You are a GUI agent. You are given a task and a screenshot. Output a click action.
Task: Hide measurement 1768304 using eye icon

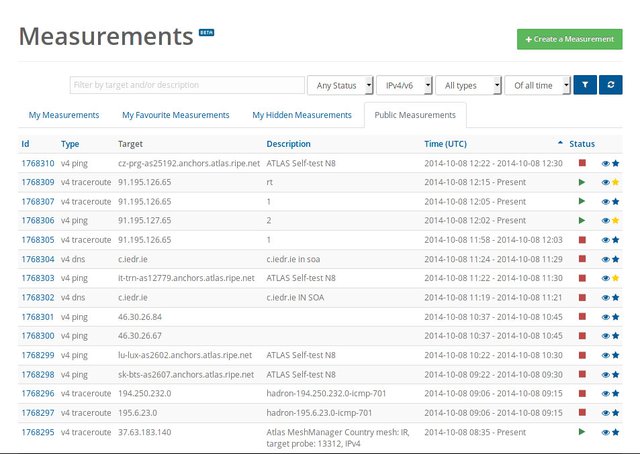[x=606, y=259]
